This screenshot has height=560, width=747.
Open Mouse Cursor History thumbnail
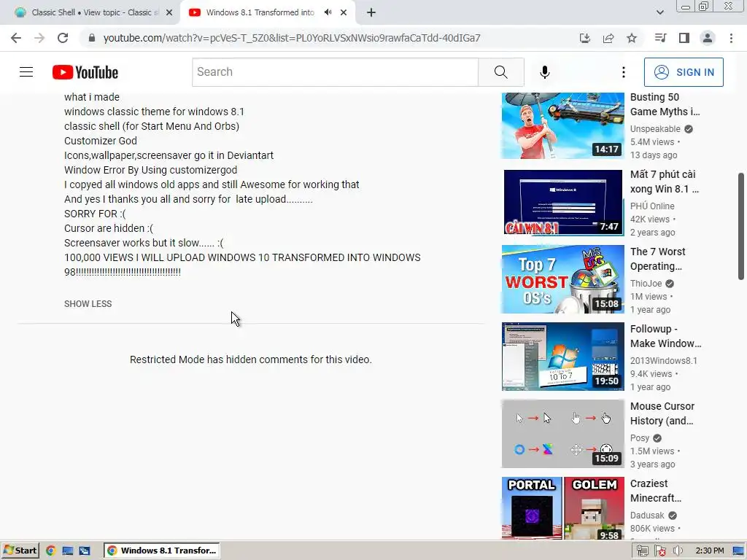tap(562, 434)
